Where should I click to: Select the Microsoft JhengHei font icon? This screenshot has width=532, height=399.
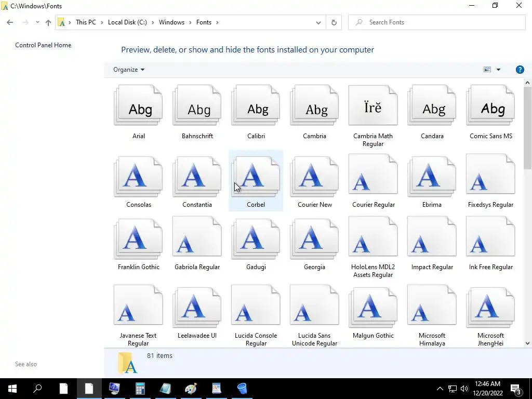click(490, 308)
